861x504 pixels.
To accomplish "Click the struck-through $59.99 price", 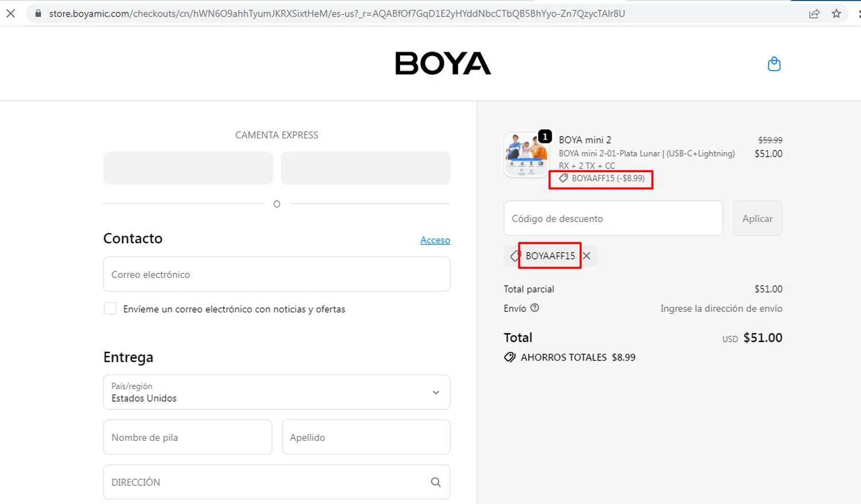I will pyautogui.click(x=770, y=140).
